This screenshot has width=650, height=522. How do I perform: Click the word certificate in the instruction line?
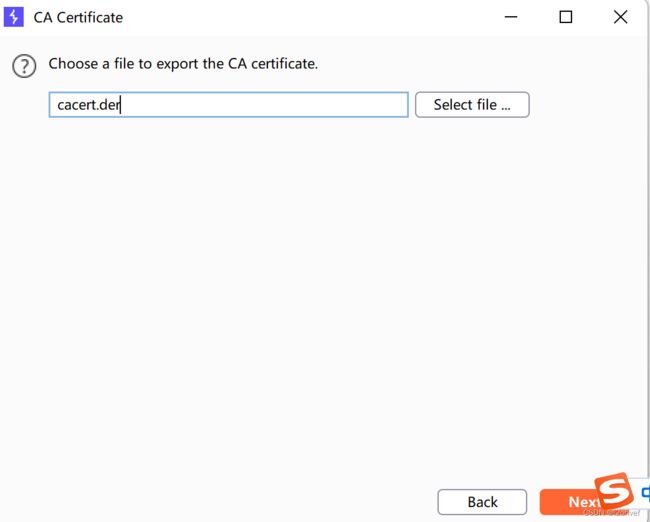[284, 64]
